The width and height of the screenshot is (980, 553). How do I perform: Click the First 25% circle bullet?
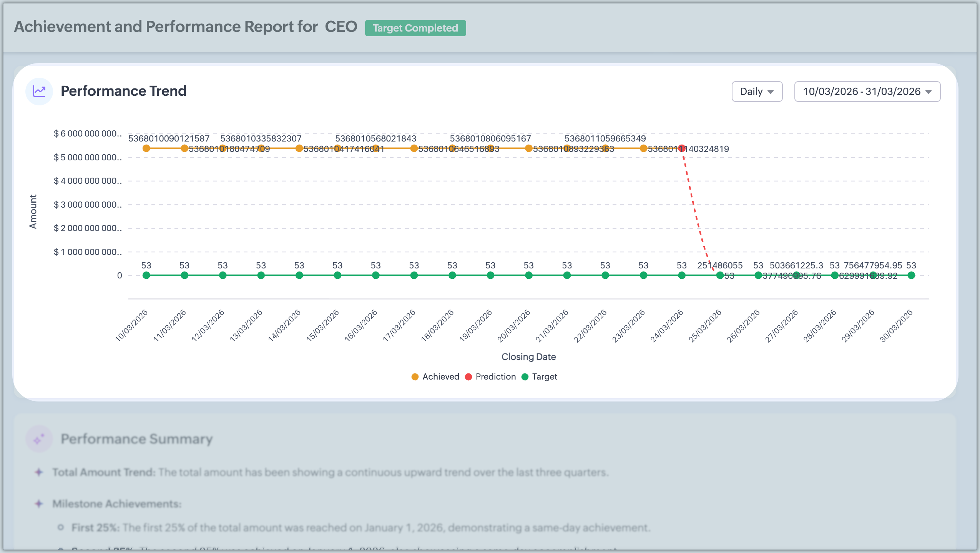(60, 527)
